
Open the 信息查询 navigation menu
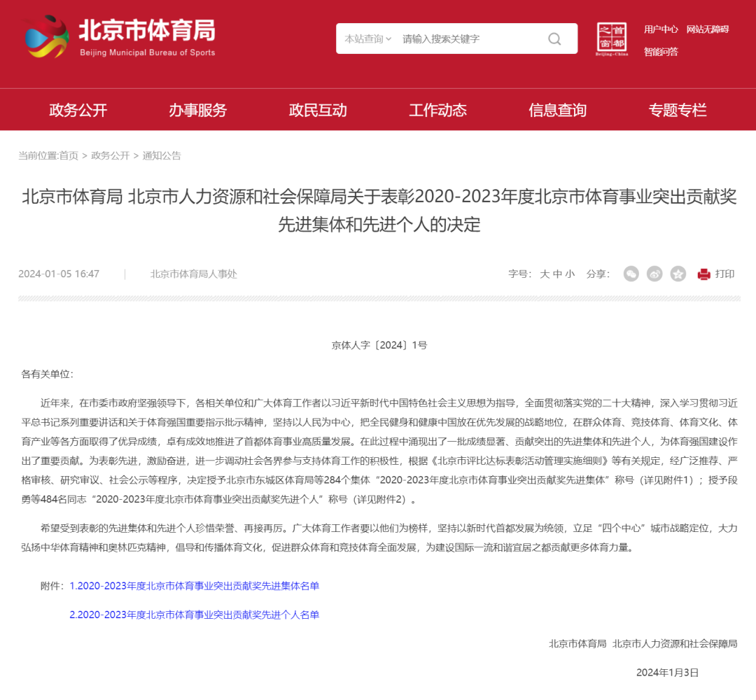(x=557, y=110)
